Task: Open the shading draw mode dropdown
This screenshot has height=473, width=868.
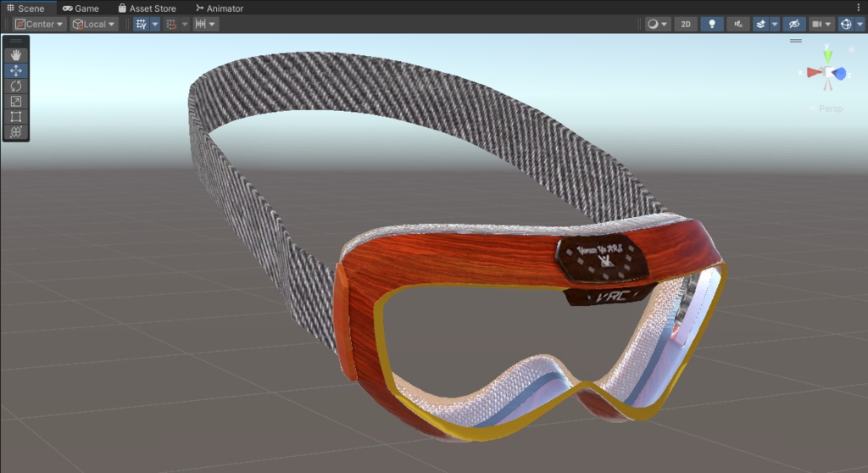Action: tap(658, 24)
